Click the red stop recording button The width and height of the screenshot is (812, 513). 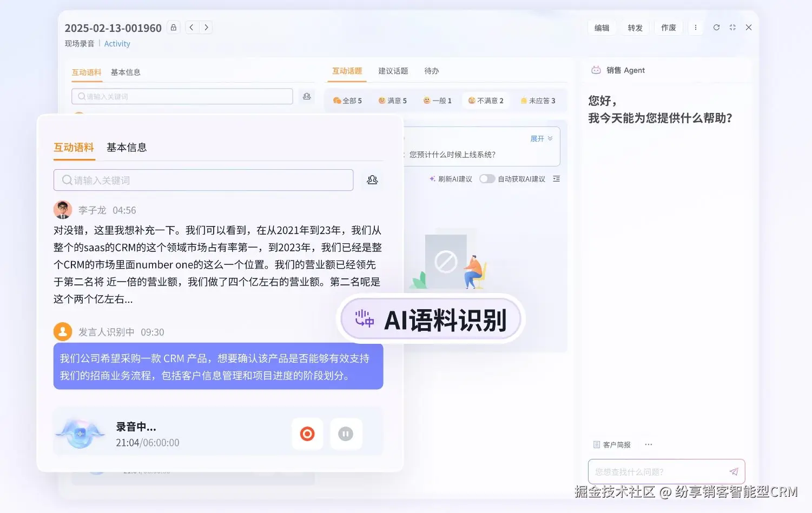click(307, 434)
